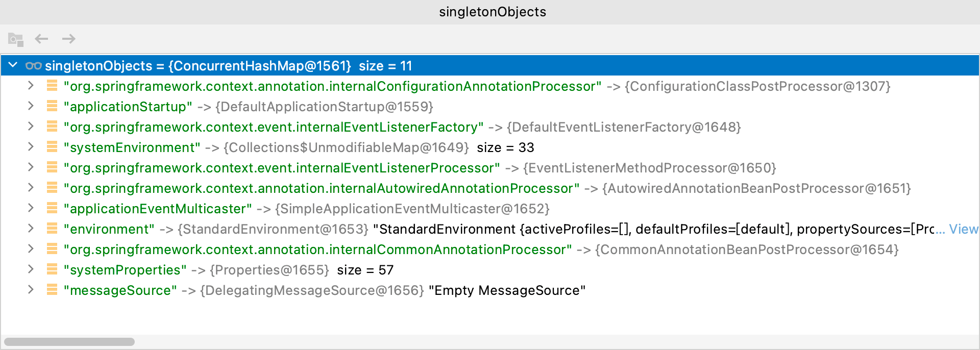The height and width of the screenshot is (350, 980).
Task: Expand the messageSource entry
Action: pos(31,290)
